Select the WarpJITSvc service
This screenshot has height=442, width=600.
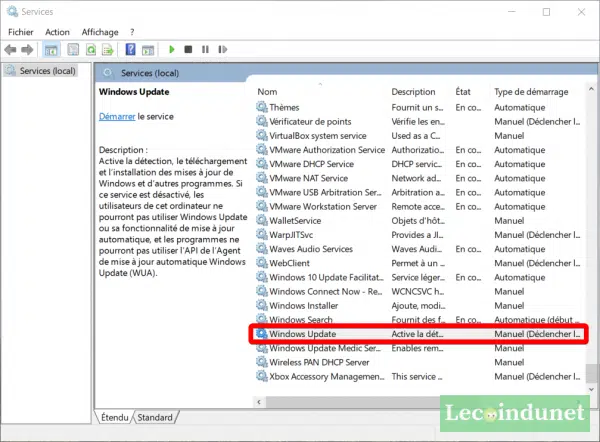[x=291, y=235]
